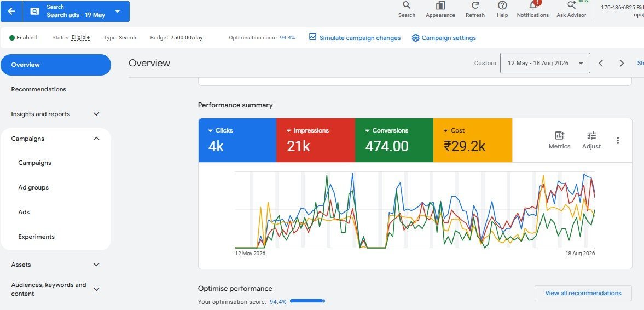Click View all recommendations button
This screenshot has height=310, width=644.
pyautogui.click(x=583, y=293)
